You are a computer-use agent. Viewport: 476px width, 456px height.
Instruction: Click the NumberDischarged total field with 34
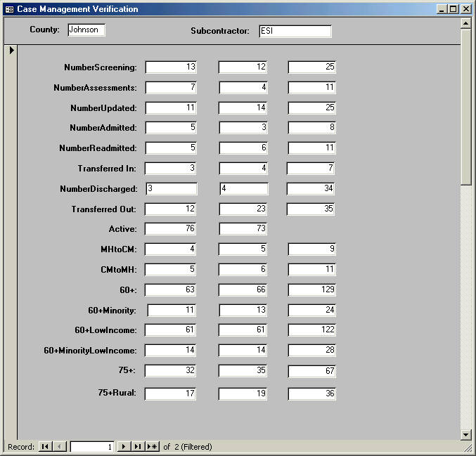(311, 188)
